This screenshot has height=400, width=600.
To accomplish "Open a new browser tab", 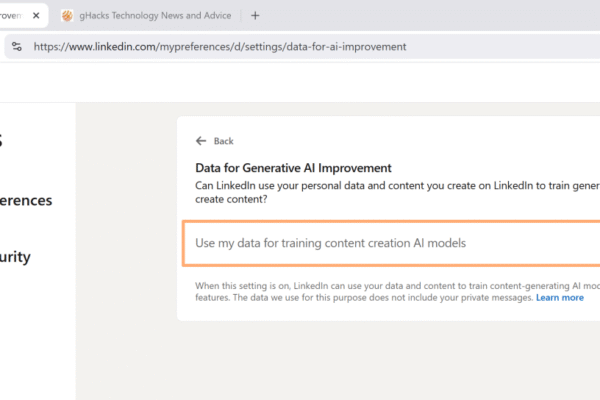I will (255, 16).
